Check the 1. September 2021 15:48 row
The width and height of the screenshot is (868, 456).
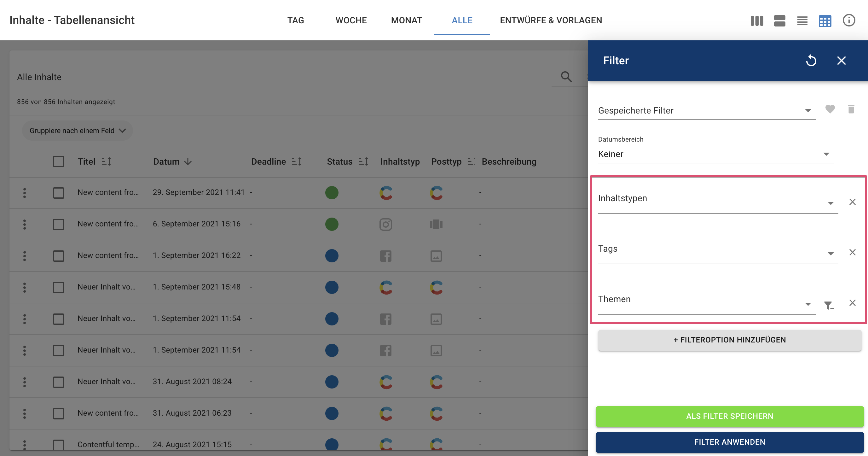(59, 288)
